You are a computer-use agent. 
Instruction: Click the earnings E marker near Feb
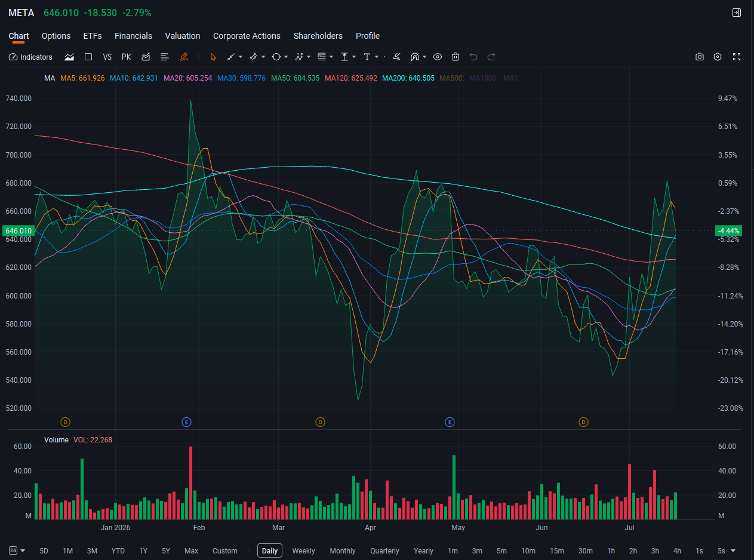point(187,422)
